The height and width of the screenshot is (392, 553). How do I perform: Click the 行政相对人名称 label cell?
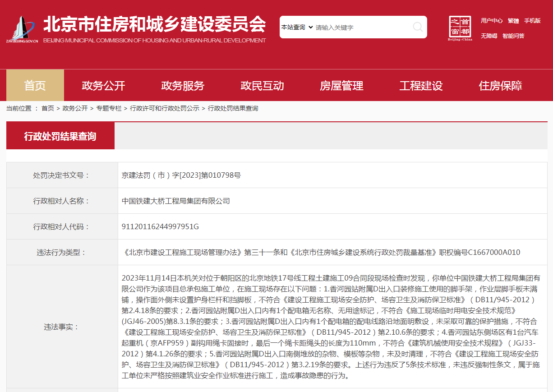pos(62,201)
